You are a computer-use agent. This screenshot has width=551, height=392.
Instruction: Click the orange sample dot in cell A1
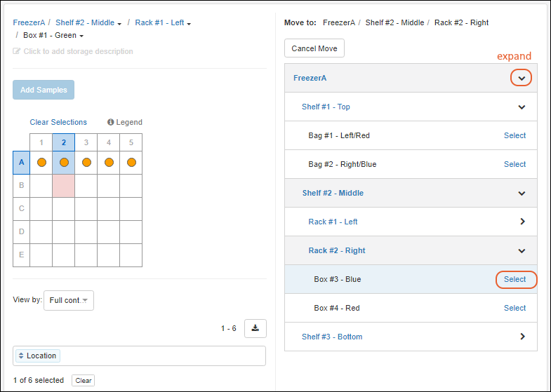click(41, 163)
